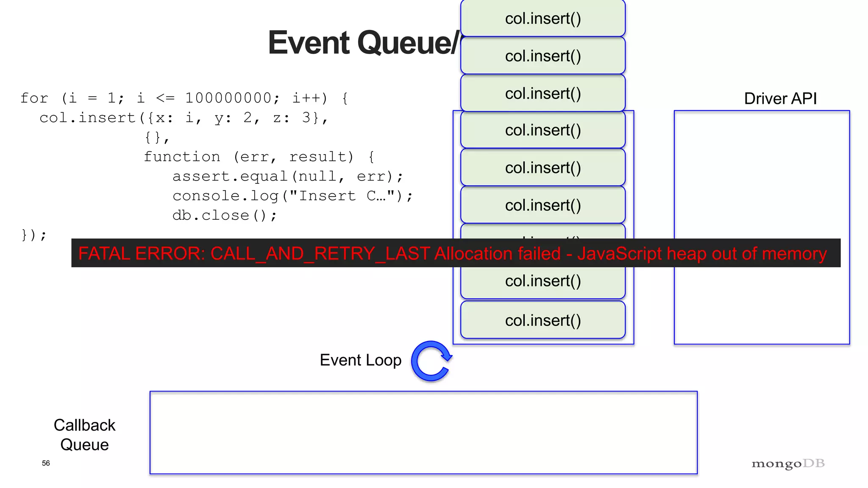Screen dimensions: 868x488
Task: Click the blue Event Loop circular arrow icon
Action: click(x=431, y=361)
